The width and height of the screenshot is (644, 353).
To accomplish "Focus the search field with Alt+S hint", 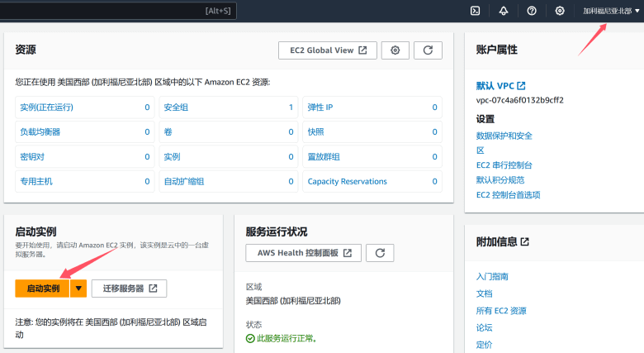I will point(118,11).
